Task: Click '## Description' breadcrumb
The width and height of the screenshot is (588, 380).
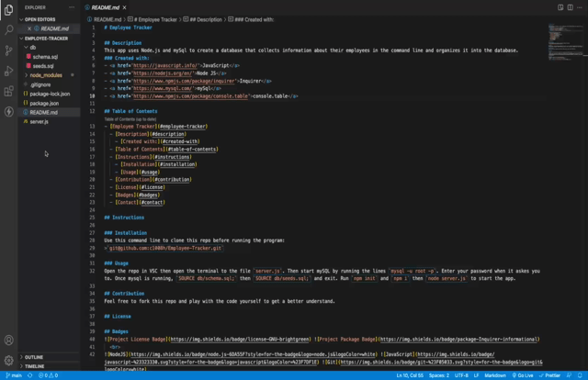Action: [202, 19]
